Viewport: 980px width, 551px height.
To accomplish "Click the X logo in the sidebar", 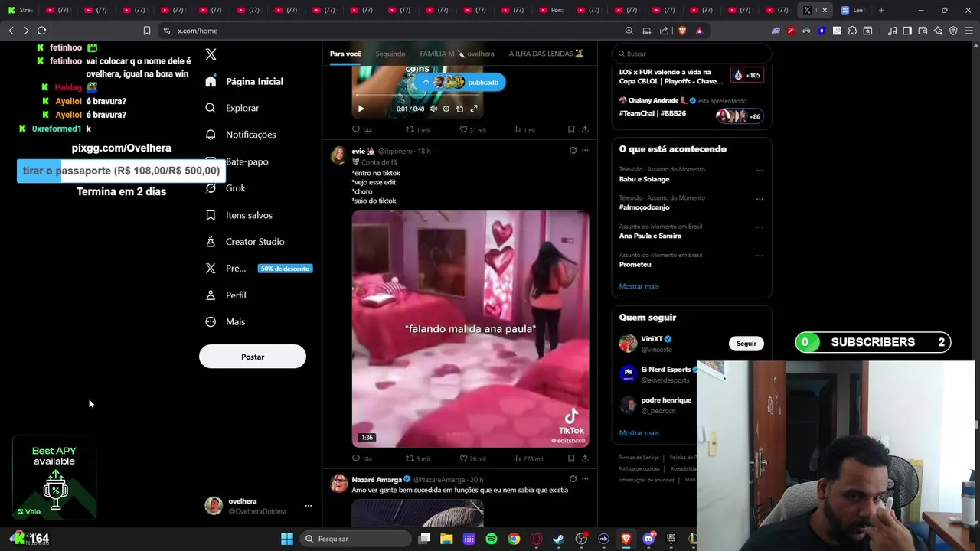I will click(211, 54).
